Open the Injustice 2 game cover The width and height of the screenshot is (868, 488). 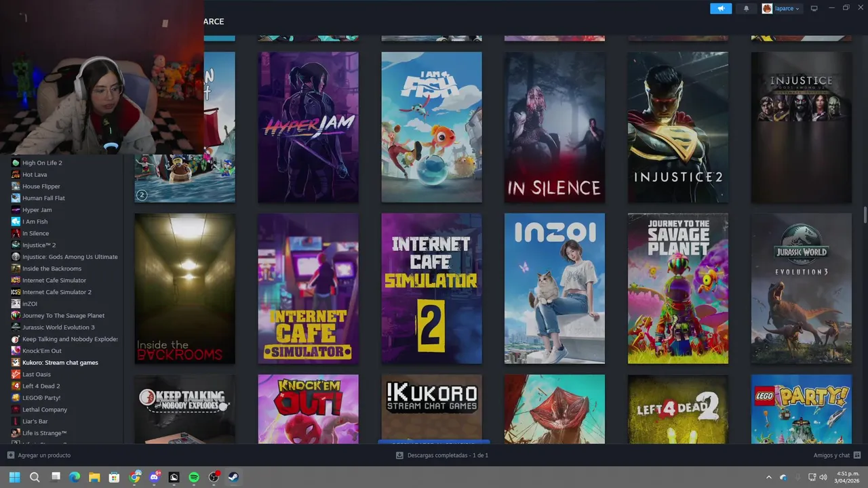(x=678, y=127)
